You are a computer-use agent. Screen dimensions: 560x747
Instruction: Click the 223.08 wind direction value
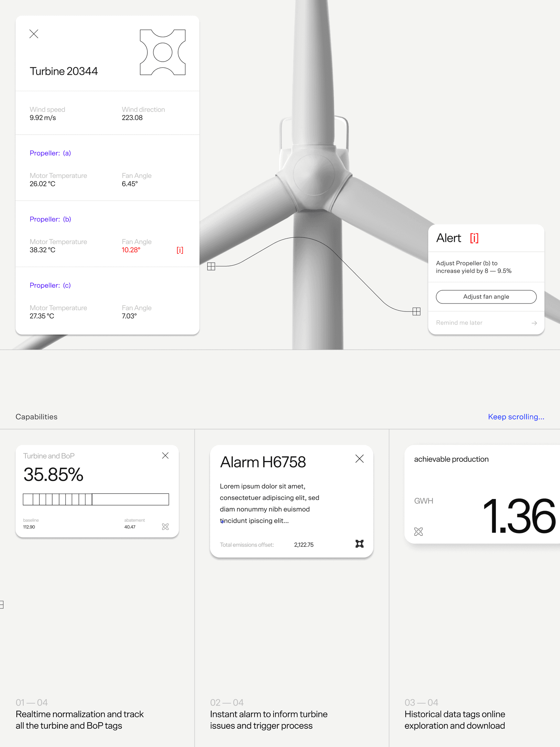132,118
